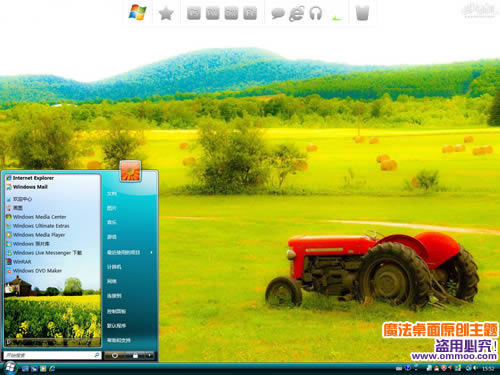
Task: Open Windows Mail from Start menu
Action: coord(27,187)
